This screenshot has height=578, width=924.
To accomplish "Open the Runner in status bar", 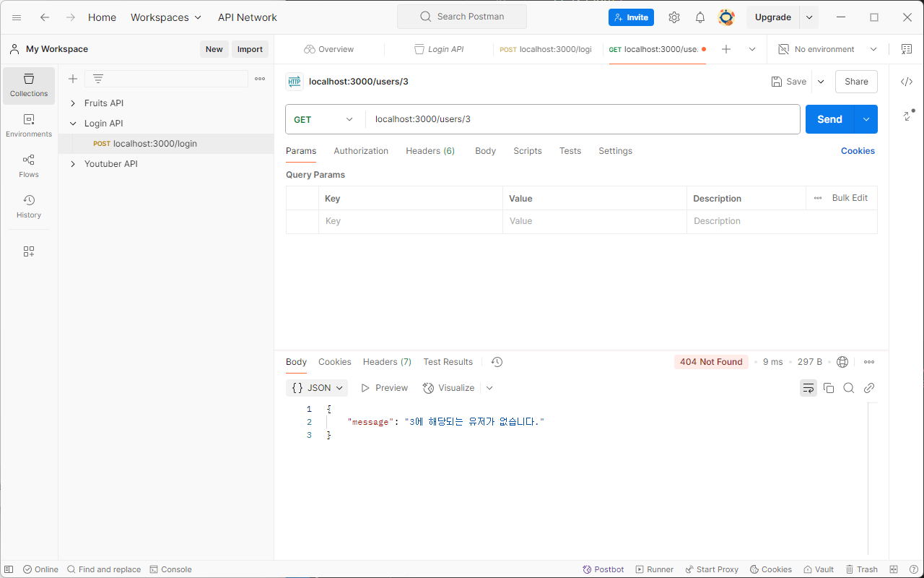I will (654, 569).
